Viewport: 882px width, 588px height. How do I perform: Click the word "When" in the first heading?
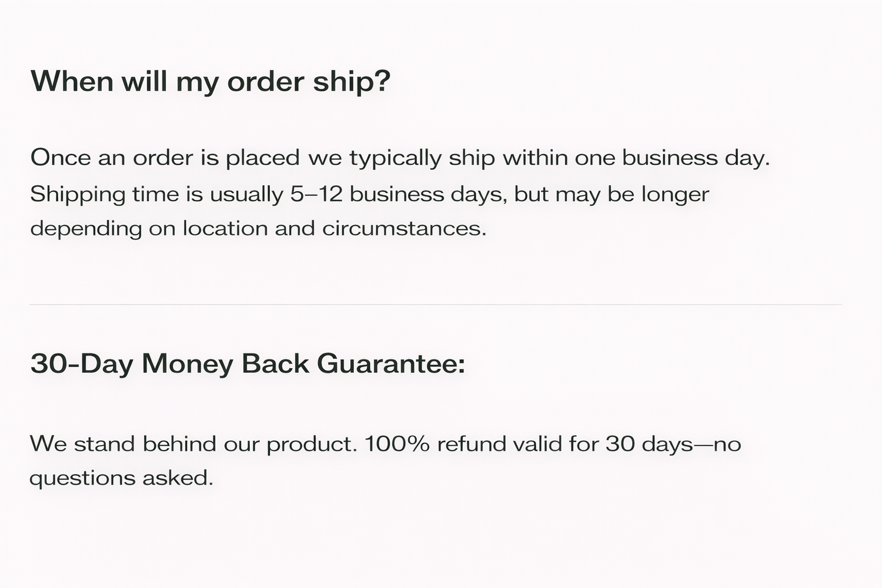[x=72, y=81]
